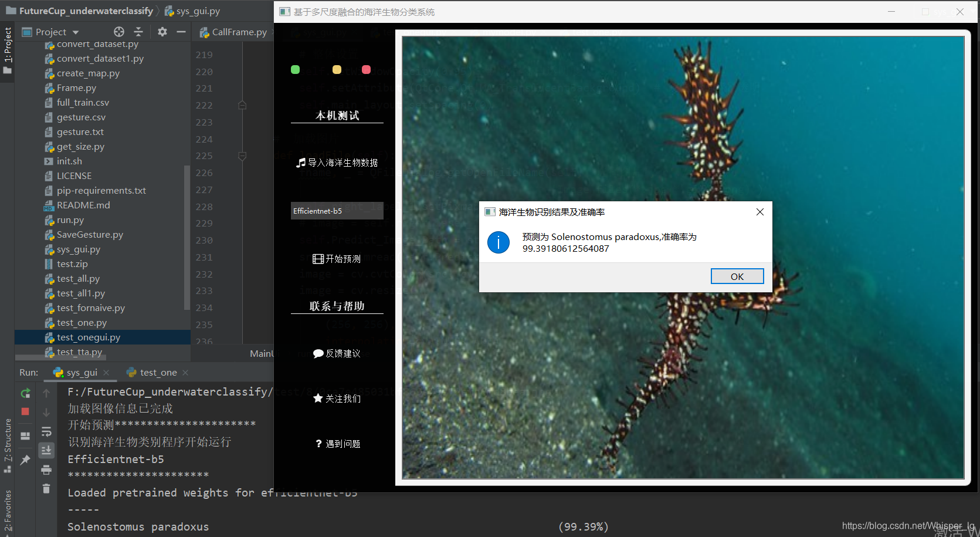Select init.sh in project tree
Screen dimensions: 980x537
pyautogui.click(x=69, y=161)
